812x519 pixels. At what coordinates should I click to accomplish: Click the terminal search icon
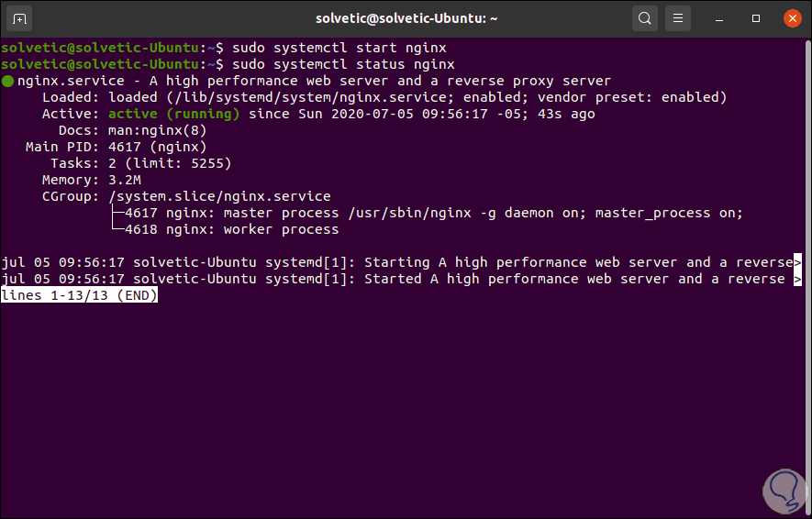[x=646, y=17]
